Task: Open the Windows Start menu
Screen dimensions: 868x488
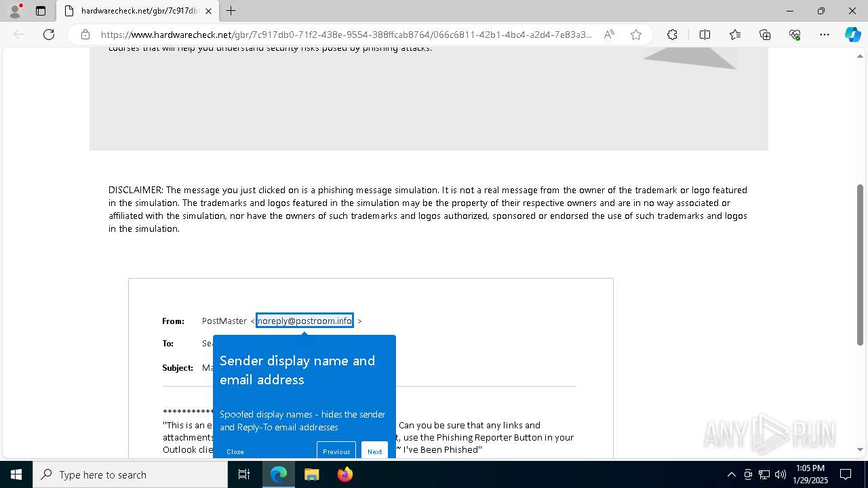Action: click(x=16, y=474)
